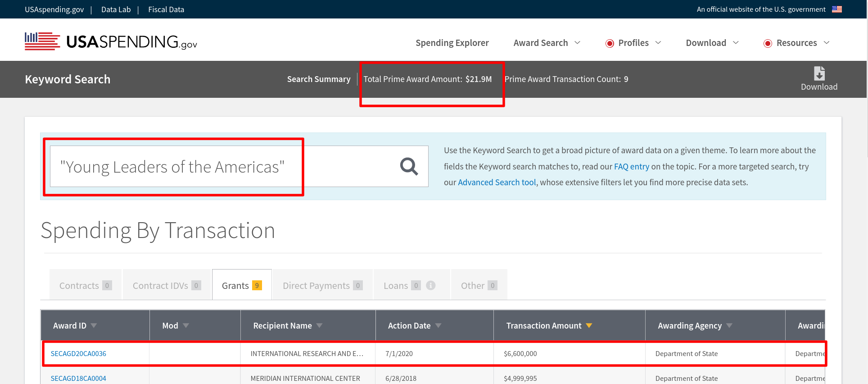Open Spending Explorer page

point(452,43)
